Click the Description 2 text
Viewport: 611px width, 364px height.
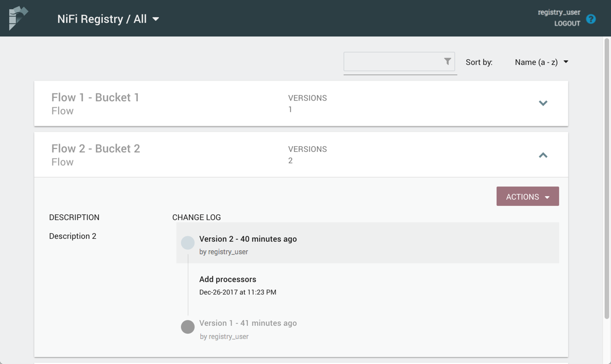point(73,236)
